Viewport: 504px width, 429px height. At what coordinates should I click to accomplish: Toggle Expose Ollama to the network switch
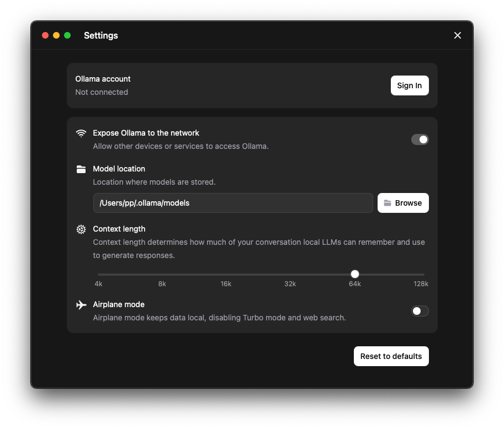tap(420, 140)
